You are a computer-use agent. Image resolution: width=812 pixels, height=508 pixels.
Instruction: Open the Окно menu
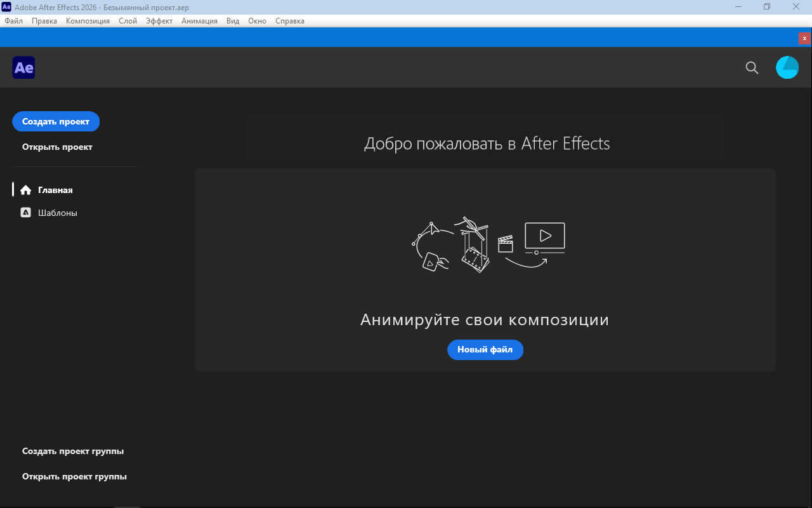257,21
